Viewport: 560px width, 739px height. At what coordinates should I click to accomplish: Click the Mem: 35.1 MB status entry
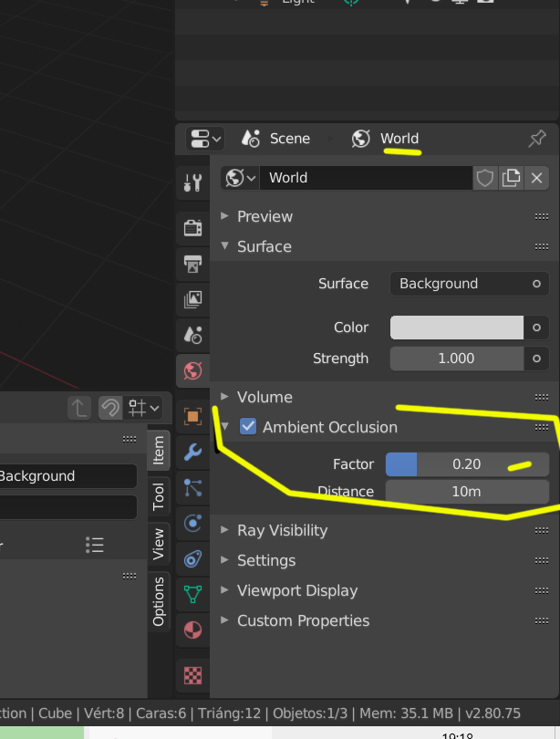[x=407, y=713]
